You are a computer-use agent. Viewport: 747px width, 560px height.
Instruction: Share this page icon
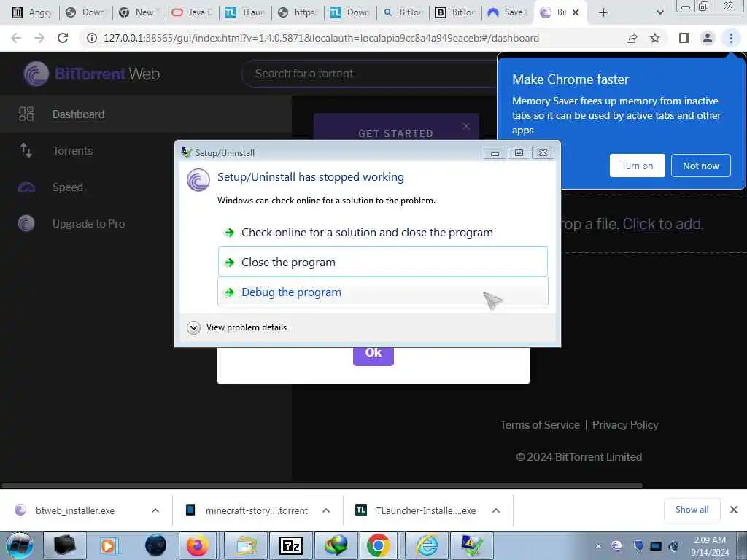tap(632, 38)
